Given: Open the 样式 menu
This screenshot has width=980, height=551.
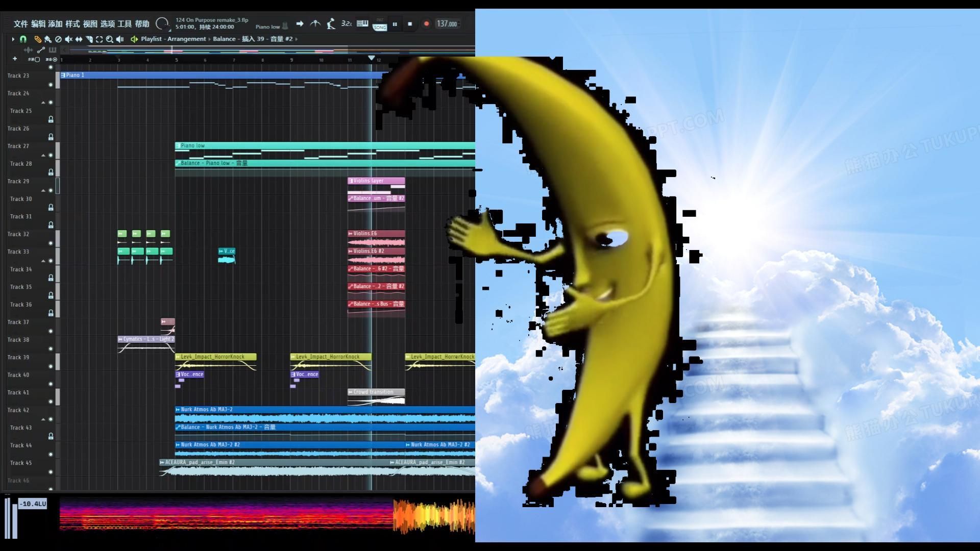Looking at the screenshot, I should (x=72, y=24).
